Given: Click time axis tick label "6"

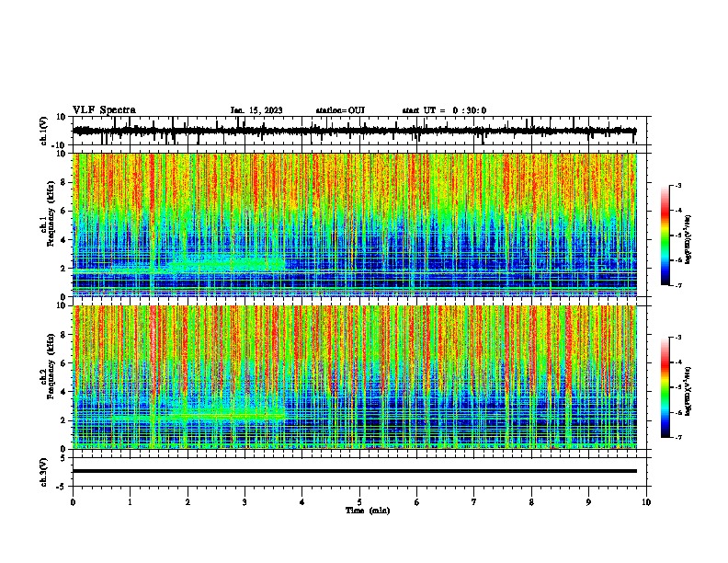Looking at the screenshot, I should [x=417, y=502].
